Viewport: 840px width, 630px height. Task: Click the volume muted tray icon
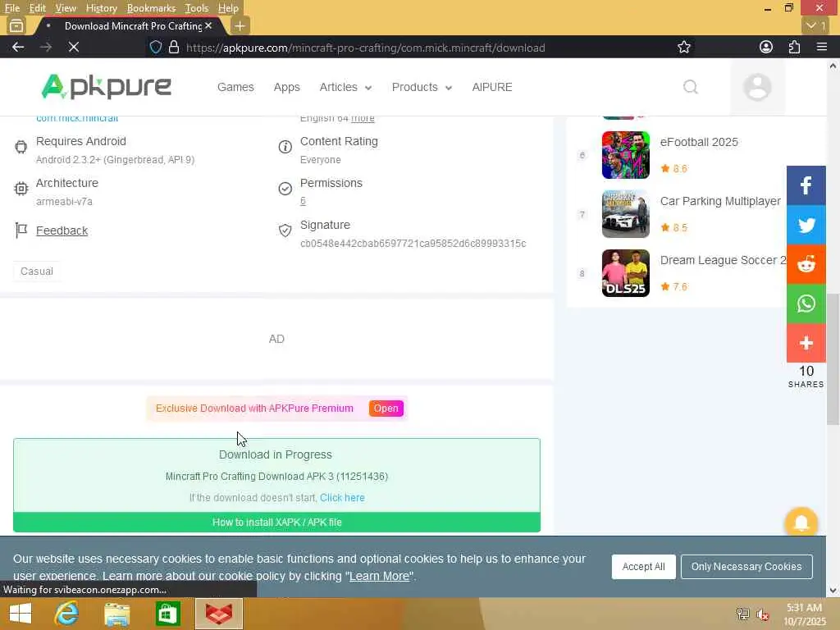tap(763, 614)
